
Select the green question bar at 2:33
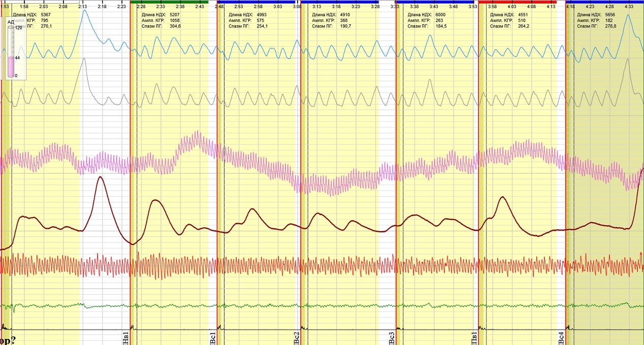(169, 2)
